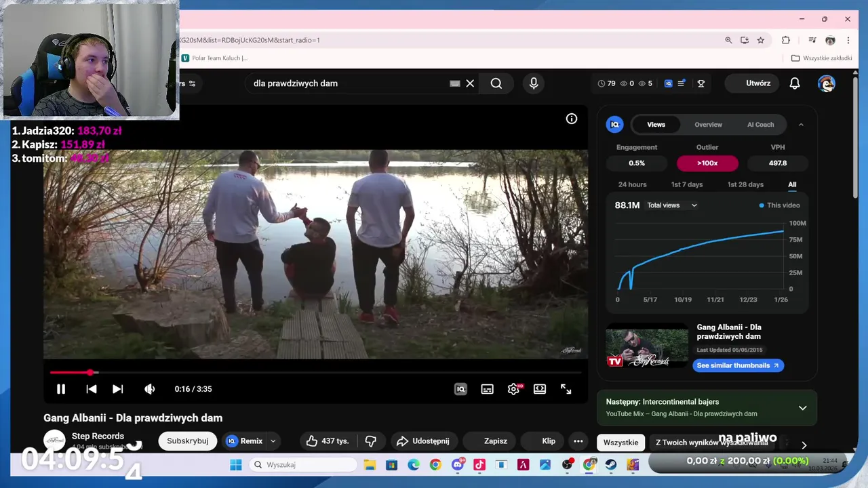Click the video progress bar scrubber
This screenshot has height=488, width=868.
[90, 372]
